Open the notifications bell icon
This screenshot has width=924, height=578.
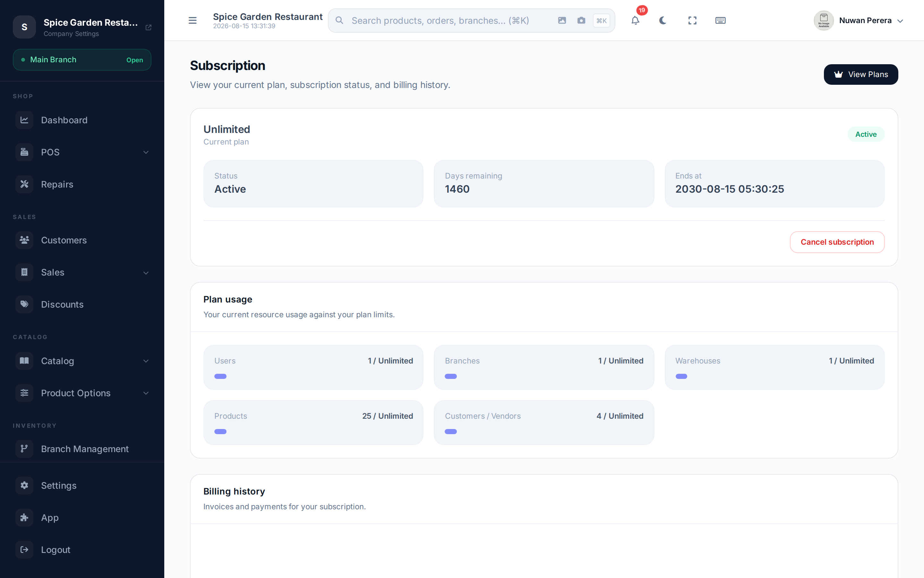click(635, 21)
